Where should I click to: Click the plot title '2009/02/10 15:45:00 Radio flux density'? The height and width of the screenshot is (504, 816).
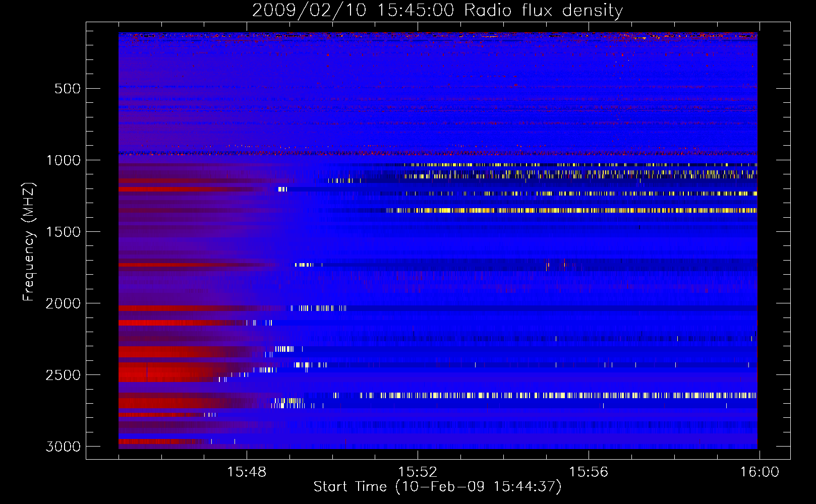437,11
